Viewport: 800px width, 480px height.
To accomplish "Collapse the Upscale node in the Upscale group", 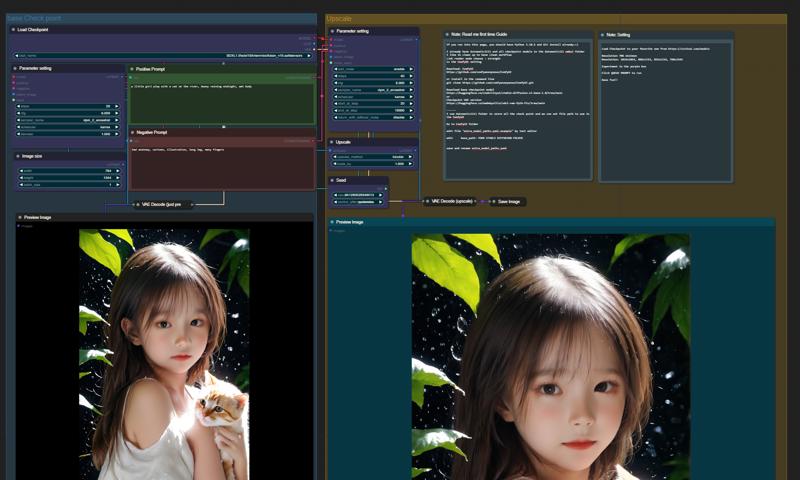I will click(x=332, y=142).
